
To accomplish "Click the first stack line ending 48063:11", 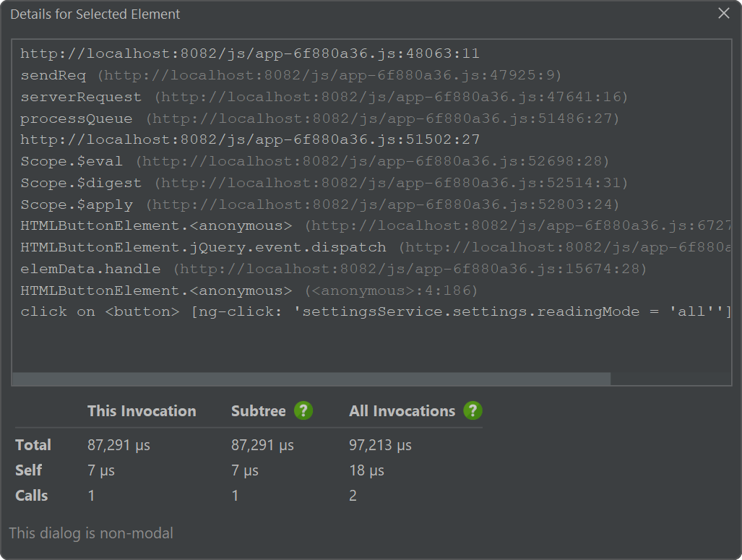I will click(249, 53).
